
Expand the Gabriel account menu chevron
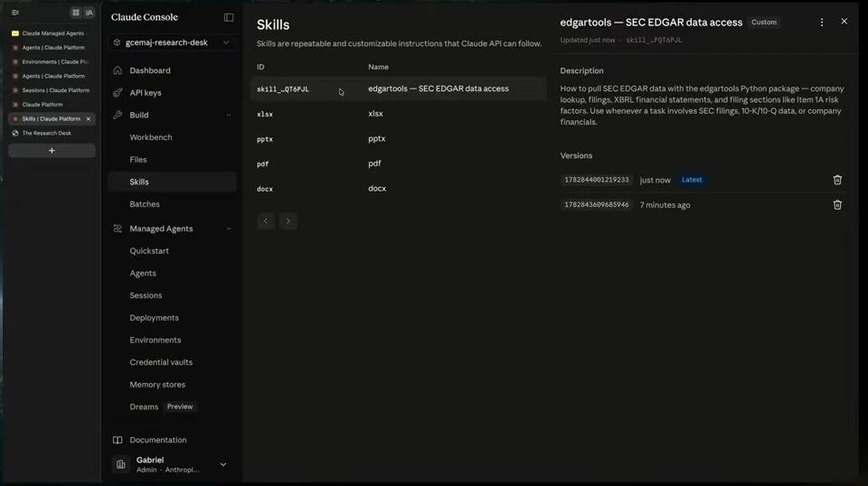(223, 465)
